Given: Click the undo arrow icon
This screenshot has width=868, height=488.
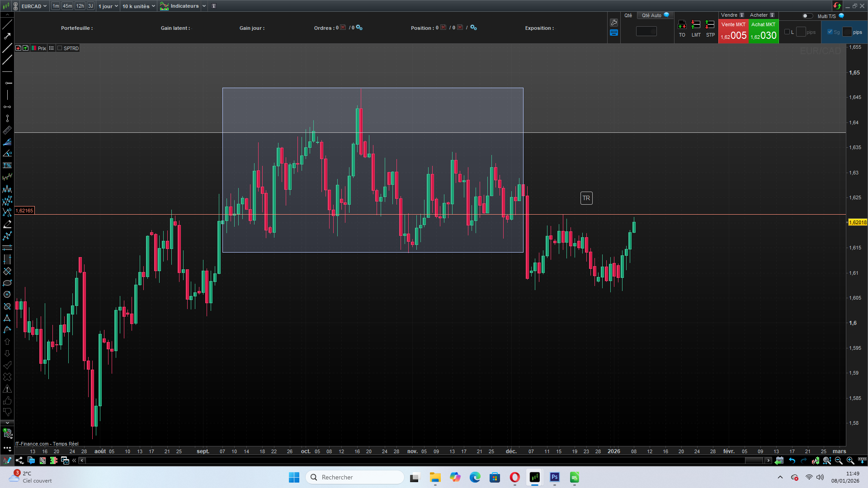Looking at the screenshot, I should tap(792, 460).
